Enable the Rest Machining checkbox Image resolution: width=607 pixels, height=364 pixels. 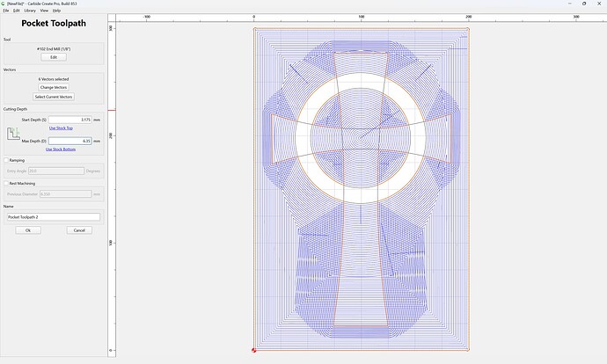pyautogui.click(x=6, y=184)
